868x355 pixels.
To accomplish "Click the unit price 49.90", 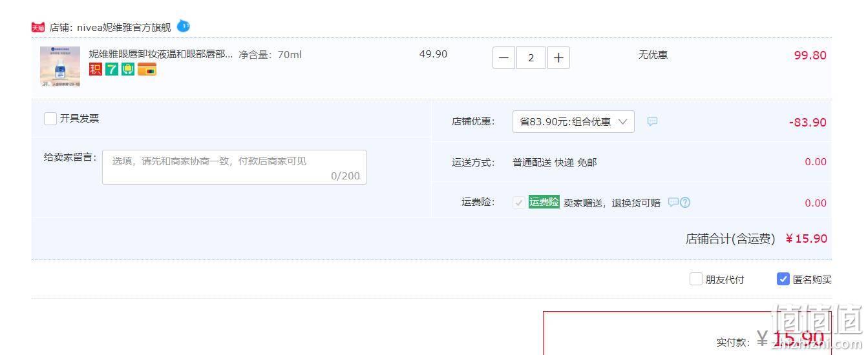I will (x=433, y=54).
